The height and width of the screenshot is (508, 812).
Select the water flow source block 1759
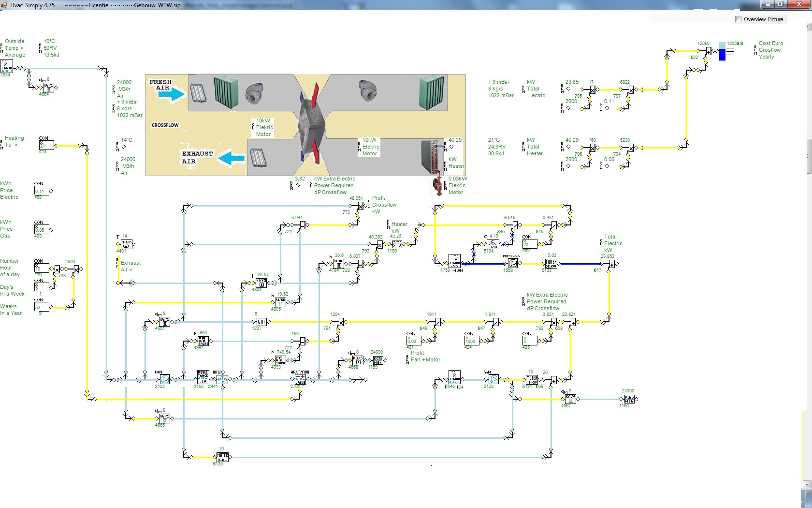(454, 261)
